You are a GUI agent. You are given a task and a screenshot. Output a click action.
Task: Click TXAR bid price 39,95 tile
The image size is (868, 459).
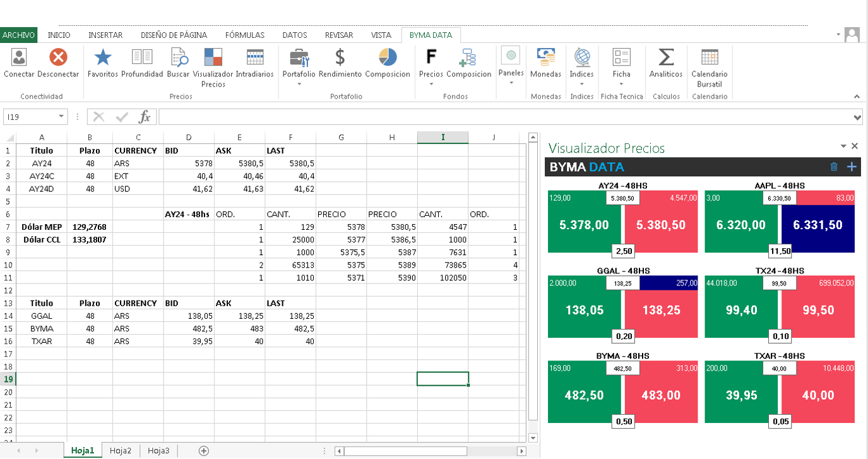pos(741,395)
